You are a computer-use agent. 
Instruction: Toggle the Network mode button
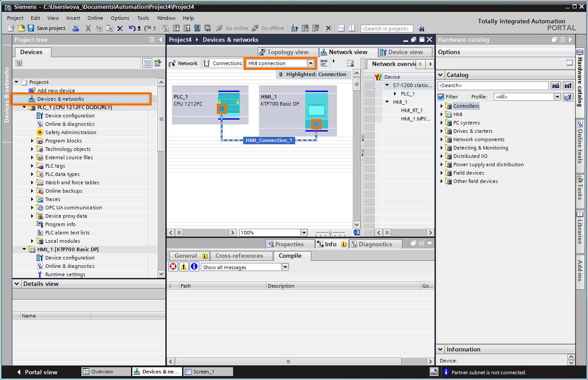click(x=183, y=63)
